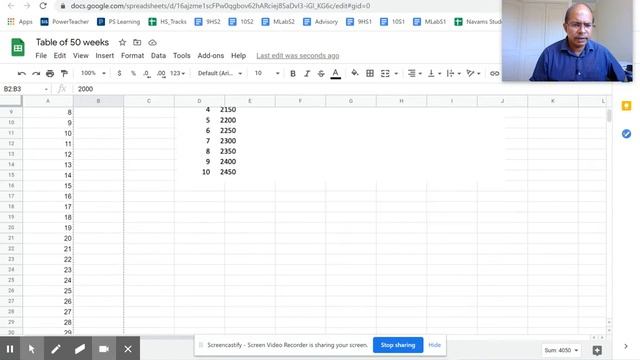Viewport: 640px width, 360px height.
Task: Open the font size dropdown
Action: 267,73
